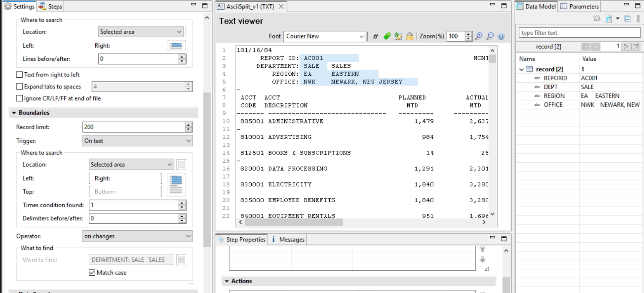Screen dimensions: 644x293
Task: Open the Operator dropdown showing on changes
Action: click(138, 236)
